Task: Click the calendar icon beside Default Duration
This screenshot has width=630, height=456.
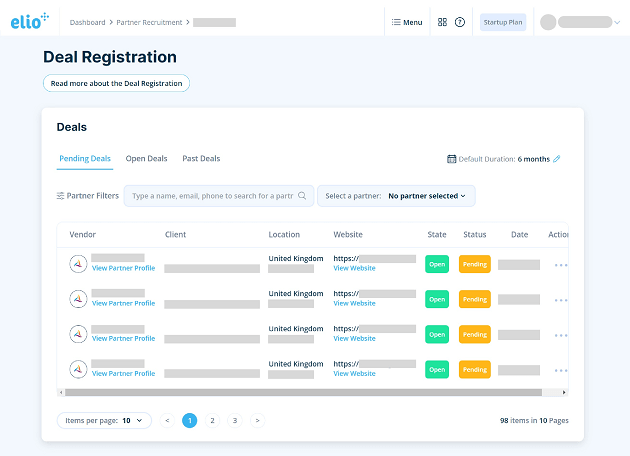Action: click(452, 159)
